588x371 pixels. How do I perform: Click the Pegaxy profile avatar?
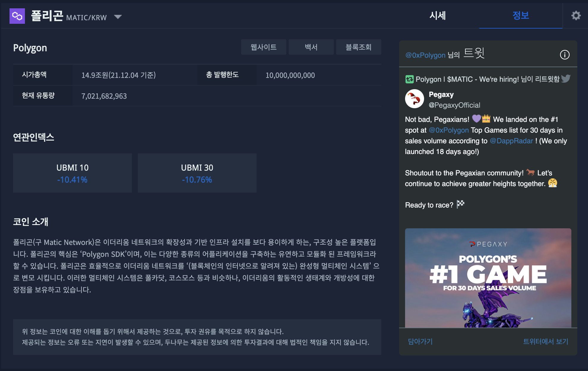414,99
